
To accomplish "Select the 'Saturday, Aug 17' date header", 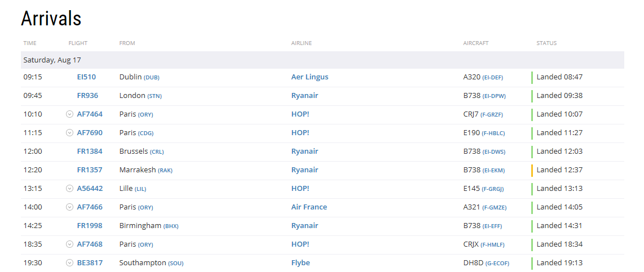I will pyautogui.click(x=52, y=60).
